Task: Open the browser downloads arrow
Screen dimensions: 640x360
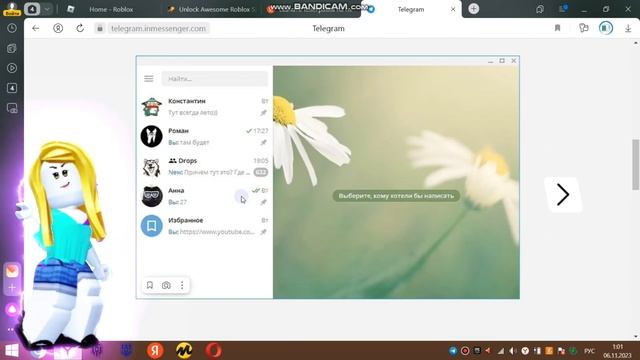Action: pyautogui.click(x=628, y=29)
